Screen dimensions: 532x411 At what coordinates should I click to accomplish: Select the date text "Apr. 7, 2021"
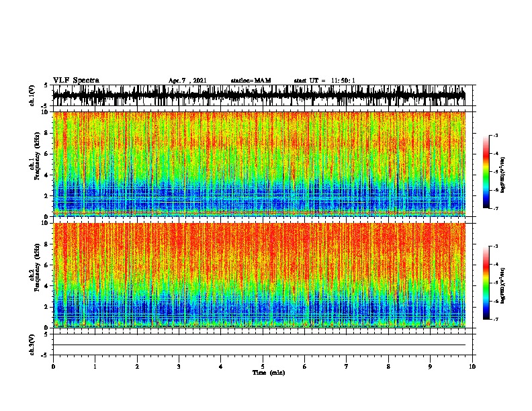pyautogui.click(x=187, y=81)
